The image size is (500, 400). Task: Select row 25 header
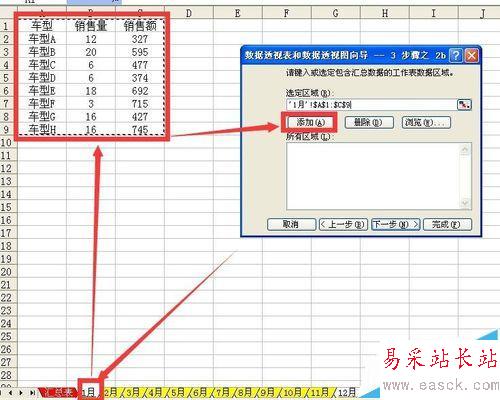pos(7,337)
